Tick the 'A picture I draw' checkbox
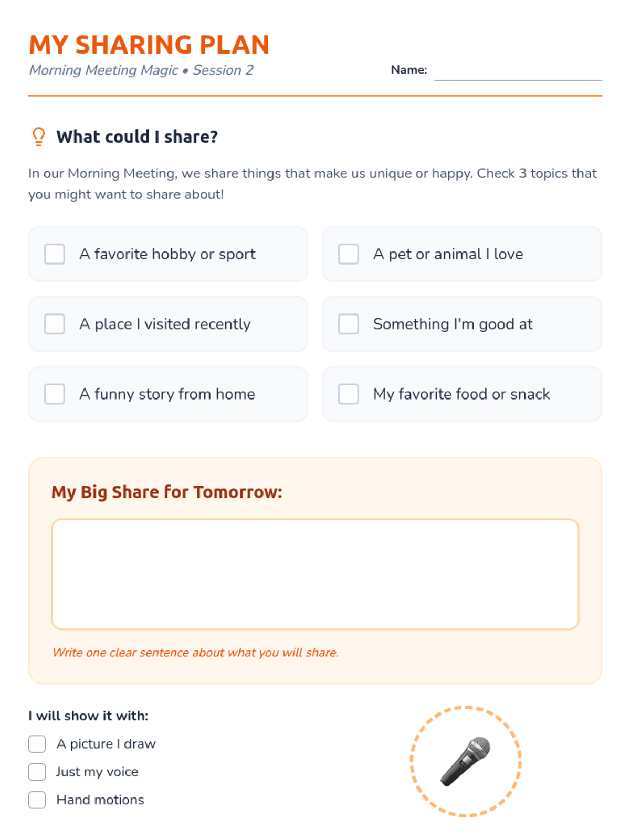The width and height of the screenshot is (630, 840). tap(37, 744)
